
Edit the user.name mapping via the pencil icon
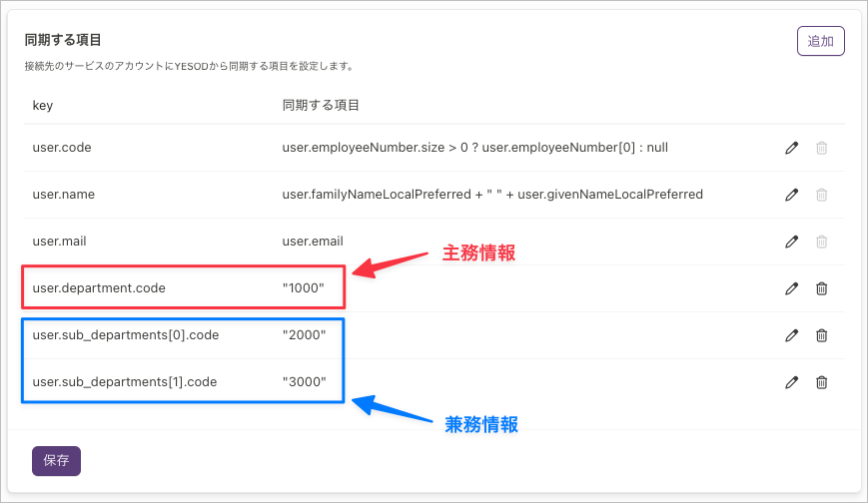click(x=792, y=195)
